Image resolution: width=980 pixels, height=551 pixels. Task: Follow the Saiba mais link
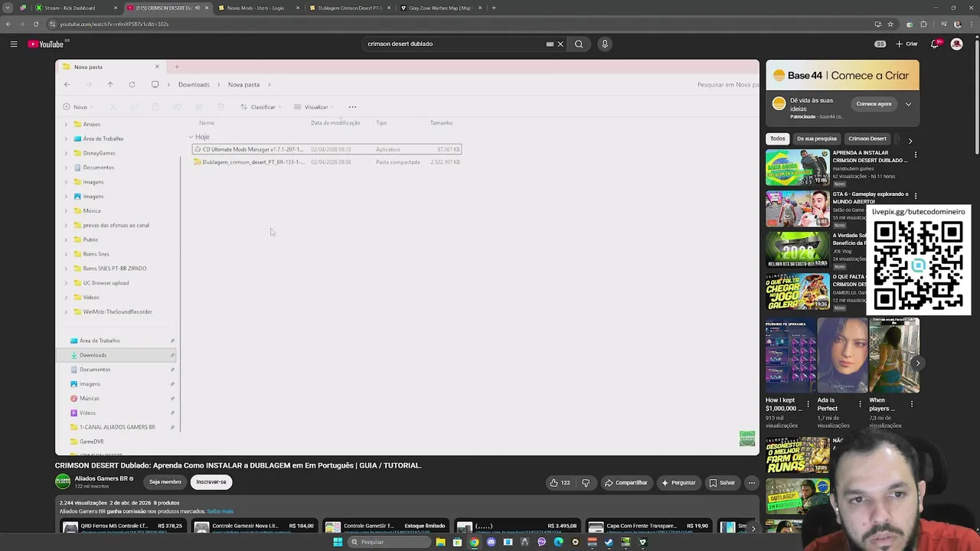(220, 511)
